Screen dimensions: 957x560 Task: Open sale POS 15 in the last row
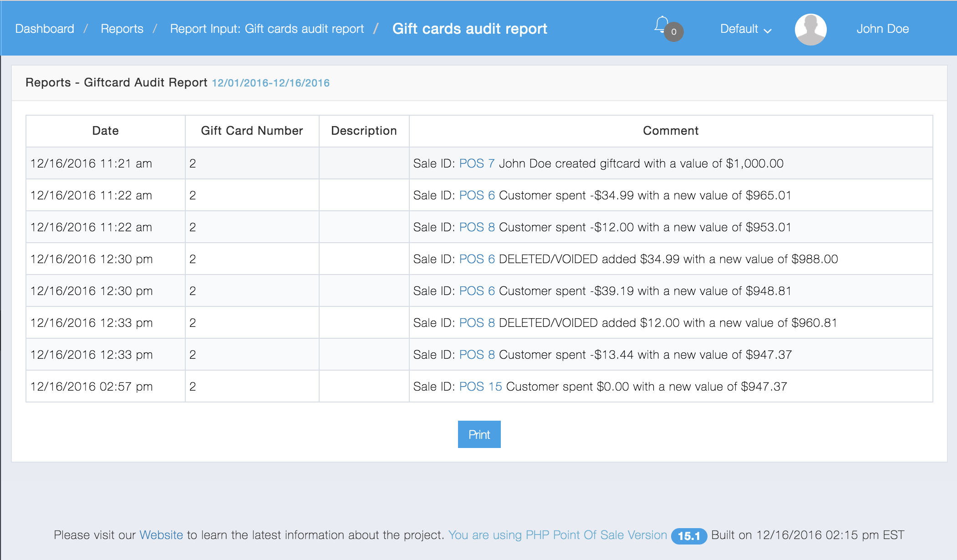480,386
